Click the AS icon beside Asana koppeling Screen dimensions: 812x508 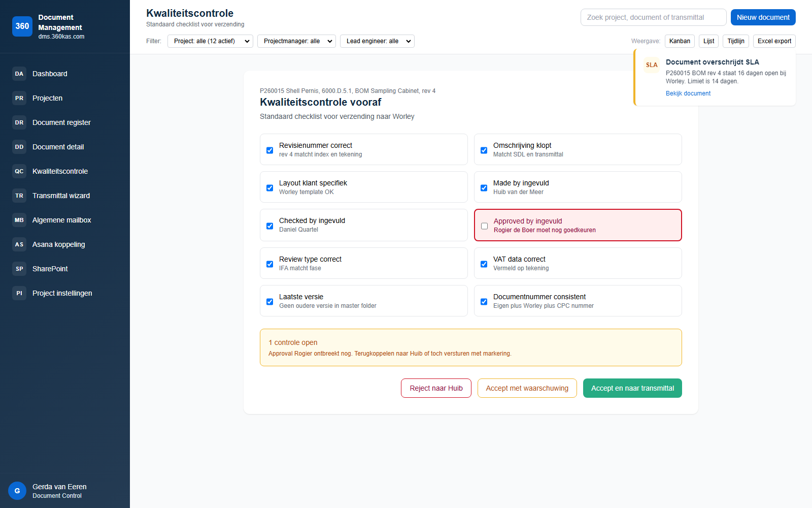19,244
